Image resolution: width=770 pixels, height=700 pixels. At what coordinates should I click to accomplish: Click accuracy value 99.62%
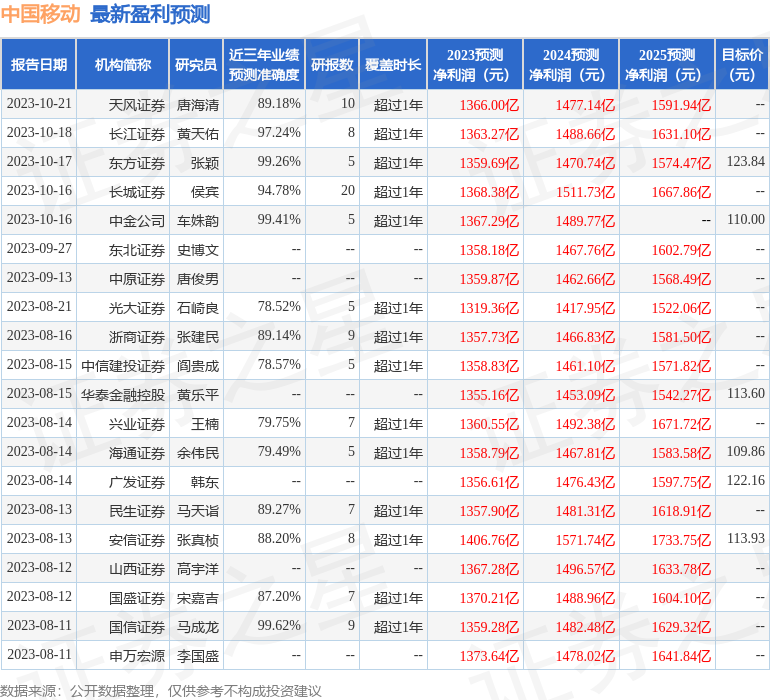point(279,625)
